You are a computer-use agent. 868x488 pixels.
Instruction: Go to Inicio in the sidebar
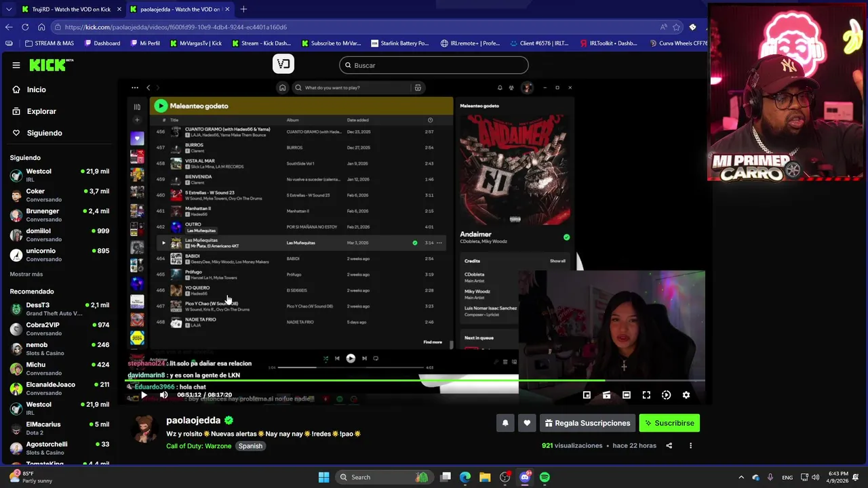[37, 89]
